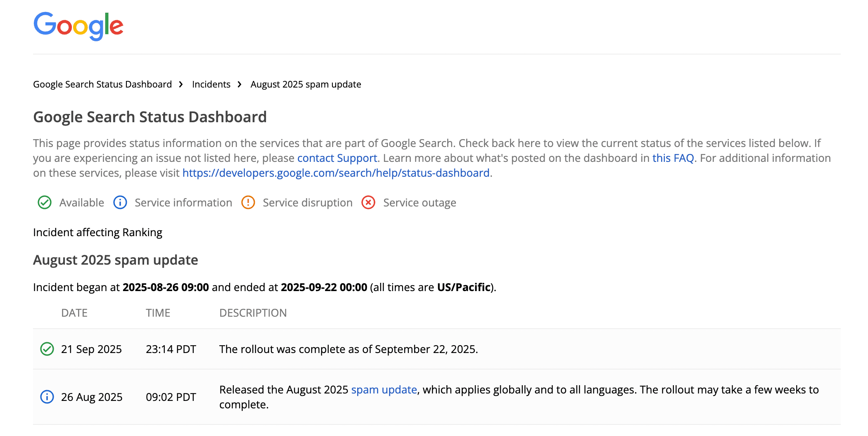
Task: Open the contact Support link
Action: pos(337,158)
